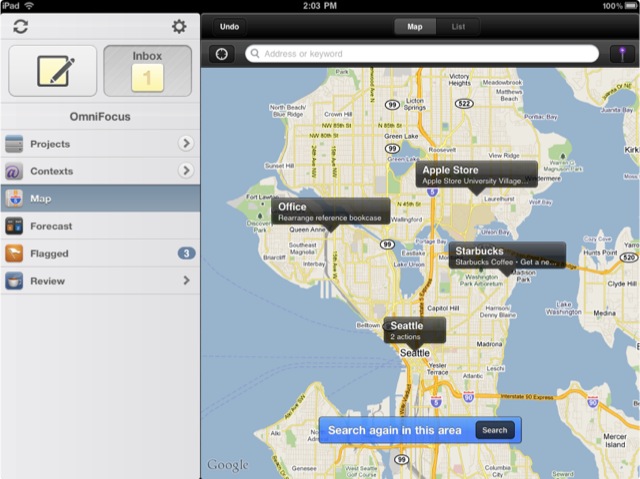Click Search in the blue banner
Viewport: 640px width, 479px height.
[494, 430]
